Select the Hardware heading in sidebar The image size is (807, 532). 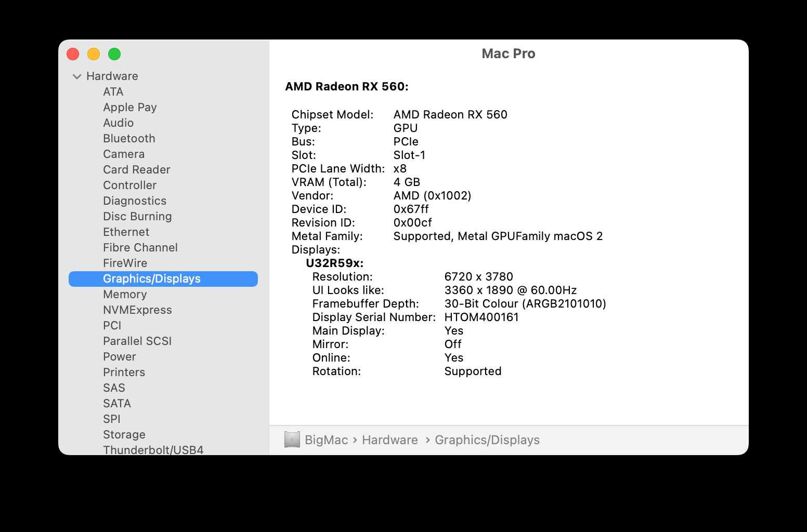coord(112,76)
